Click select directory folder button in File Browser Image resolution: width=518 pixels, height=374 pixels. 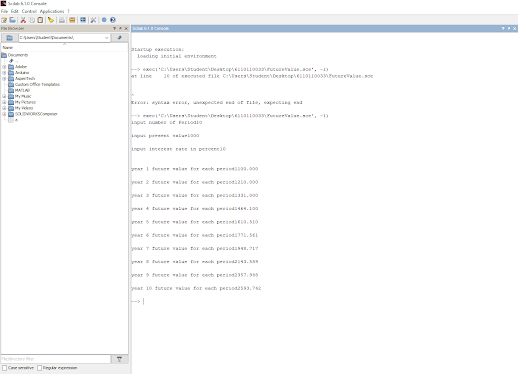10,38
